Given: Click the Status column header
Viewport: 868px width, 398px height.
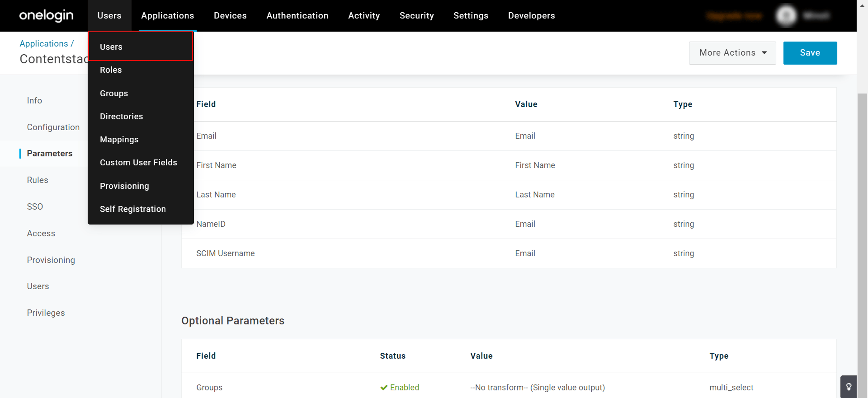Looking at the screenshot, I should [x=393, y=356].
